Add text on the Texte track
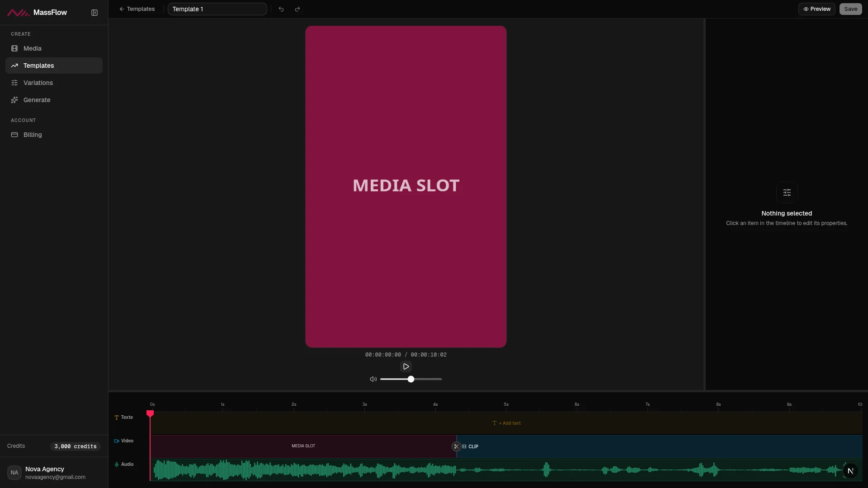The height and width of the screenshot is (488, 868). [x=507, y=423]
